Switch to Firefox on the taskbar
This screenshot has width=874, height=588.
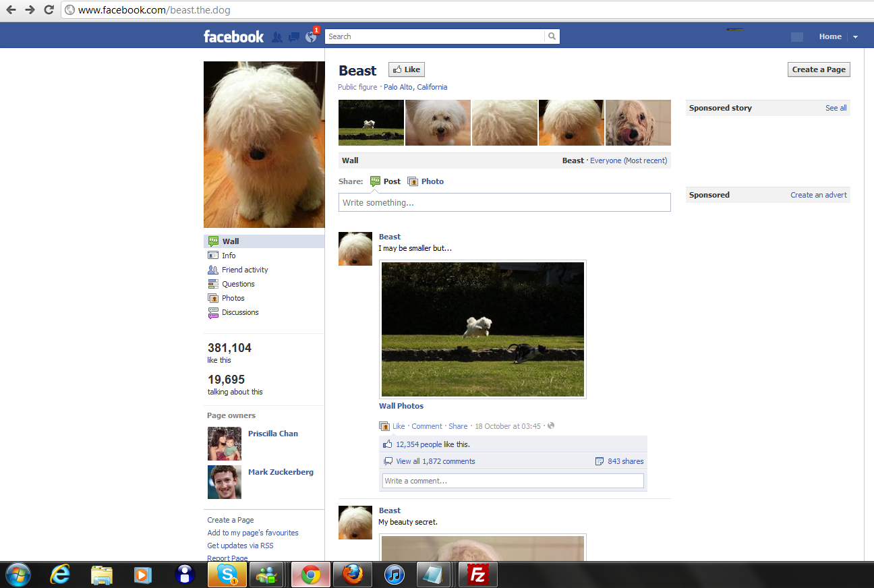click(352, 575)
